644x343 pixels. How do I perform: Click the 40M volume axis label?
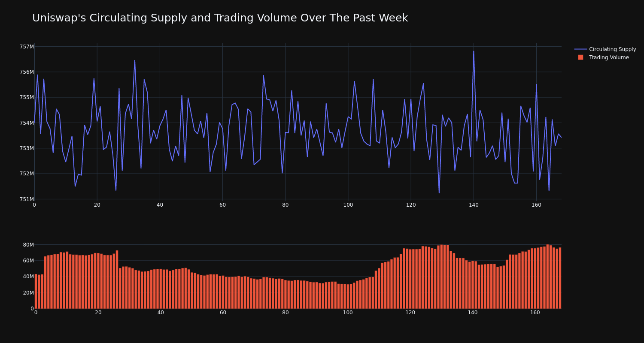pyautogui.click(x=28, y=277)
